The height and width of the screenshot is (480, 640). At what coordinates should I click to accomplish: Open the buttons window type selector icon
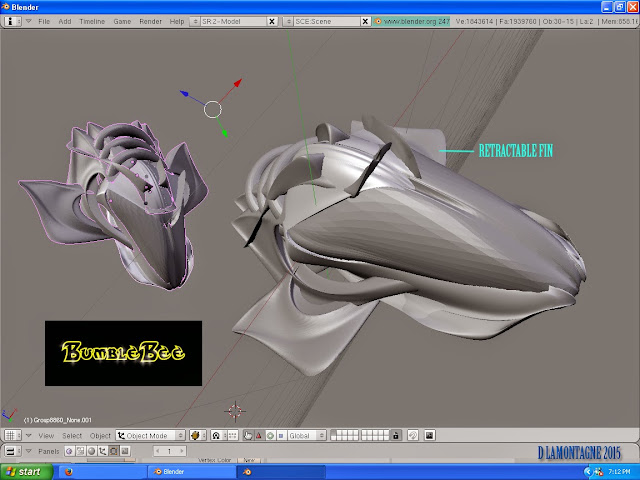(x=12, y=451)
